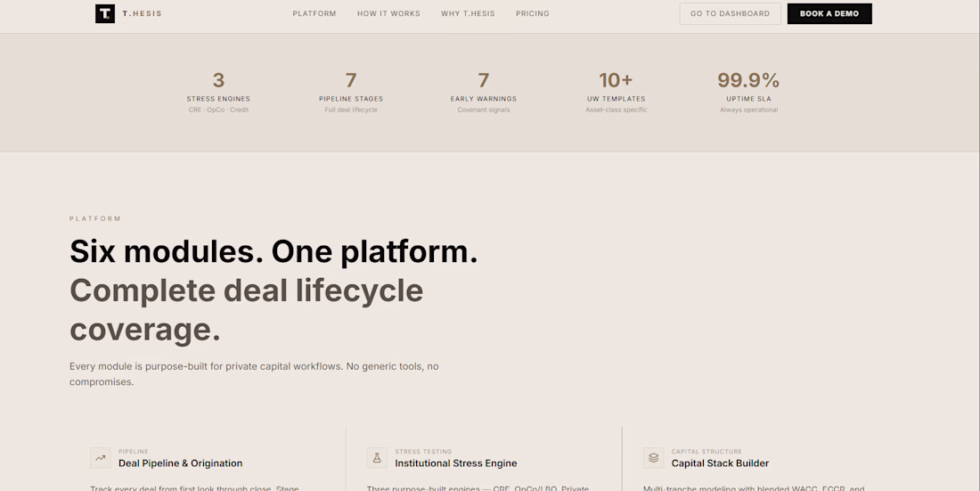Click the CRE · OpCo · Credit caption
Screen dimensions: 980x491
click(x=219, y=110)
